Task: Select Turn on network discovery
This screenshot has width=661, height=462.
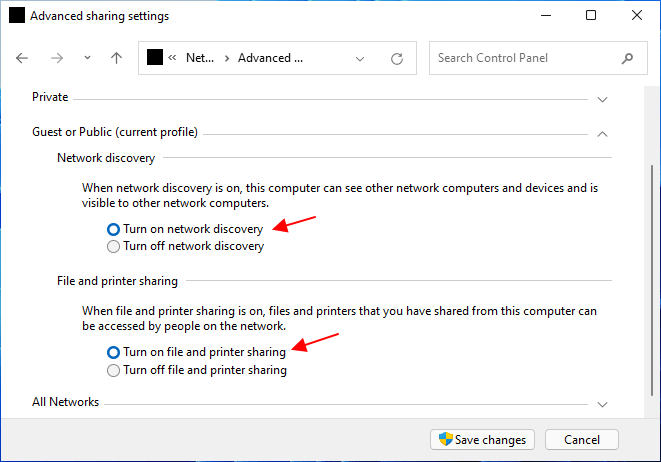Action: (114, 229)
